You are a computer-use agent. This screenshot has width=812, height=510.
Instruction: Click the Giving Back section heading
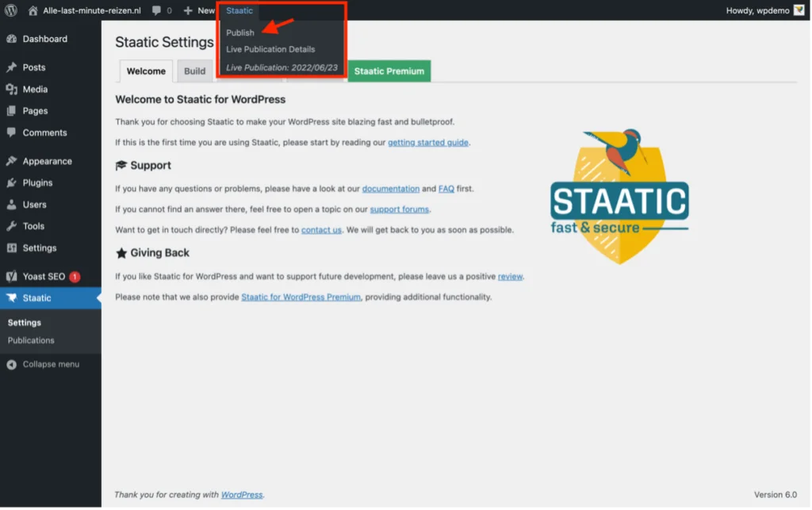(x=159, y=253)
